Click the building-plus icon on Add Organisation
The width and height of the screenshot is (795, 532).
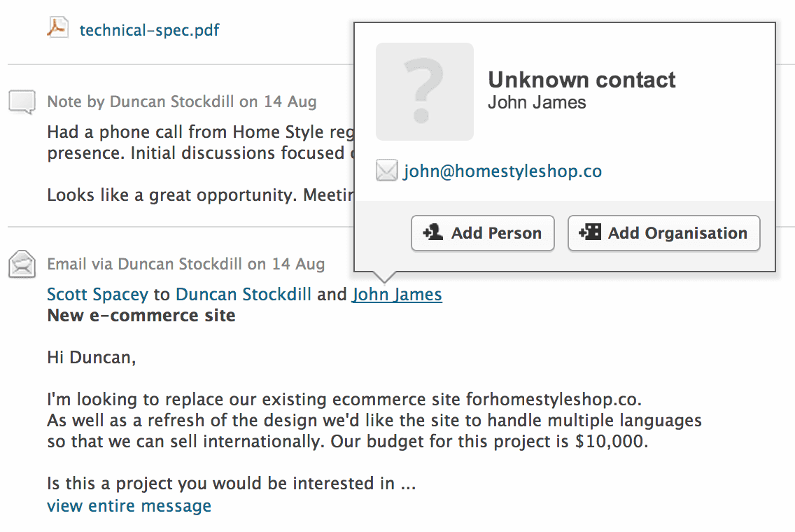(x=590, y=232)
